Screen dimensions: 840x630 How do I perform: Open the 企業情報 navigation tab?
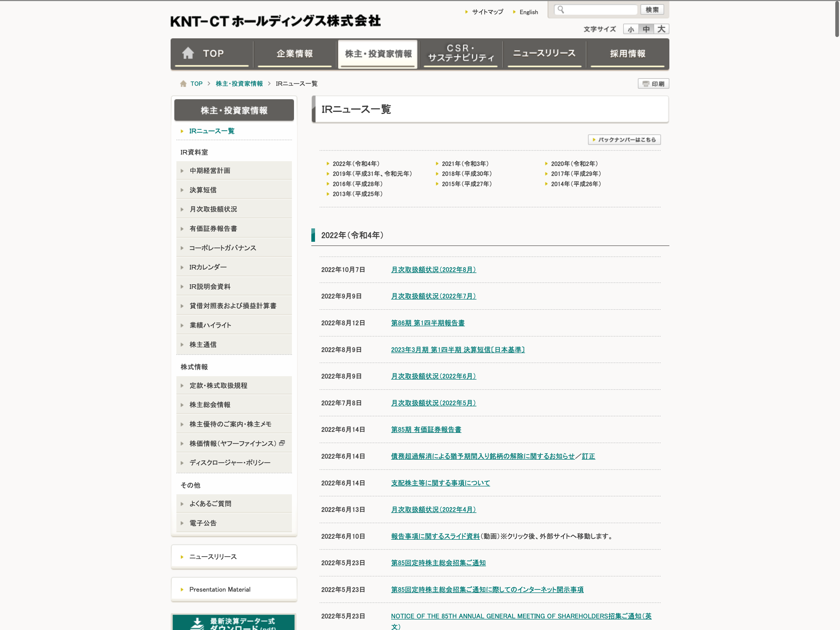pyautogui.click(x=294, y=54)
